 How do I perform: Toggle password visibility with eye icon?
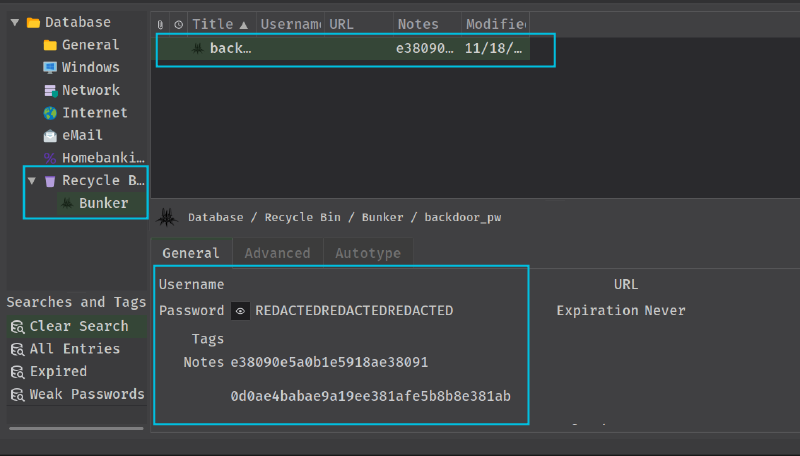point(240,311)
